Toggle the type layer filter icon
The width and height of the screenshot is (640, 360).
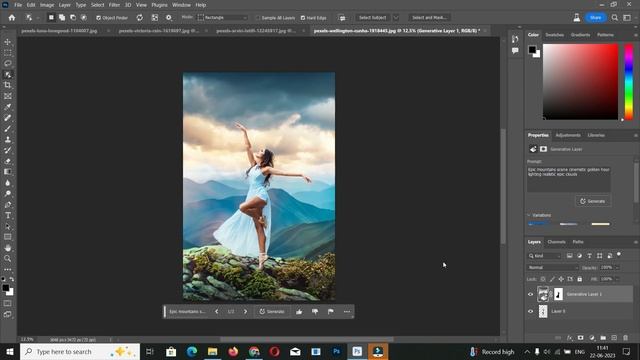[589, 256]
